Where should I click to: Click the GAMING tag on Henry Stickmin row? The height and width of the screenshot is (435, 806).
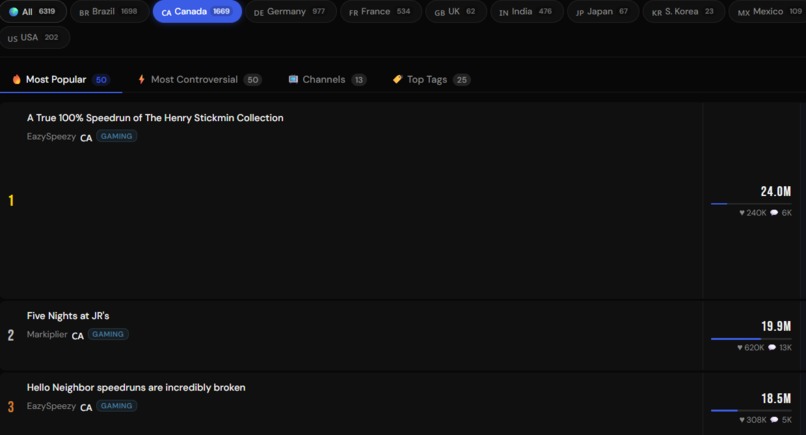tap(116, 136)
